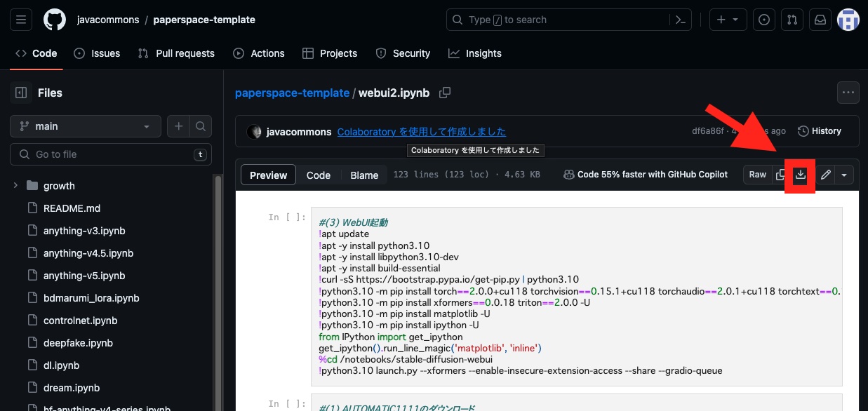The image size is (868, 411).
Task: Add a file with the plus icon
Action: pyautogui.click(x=179, y=126)
